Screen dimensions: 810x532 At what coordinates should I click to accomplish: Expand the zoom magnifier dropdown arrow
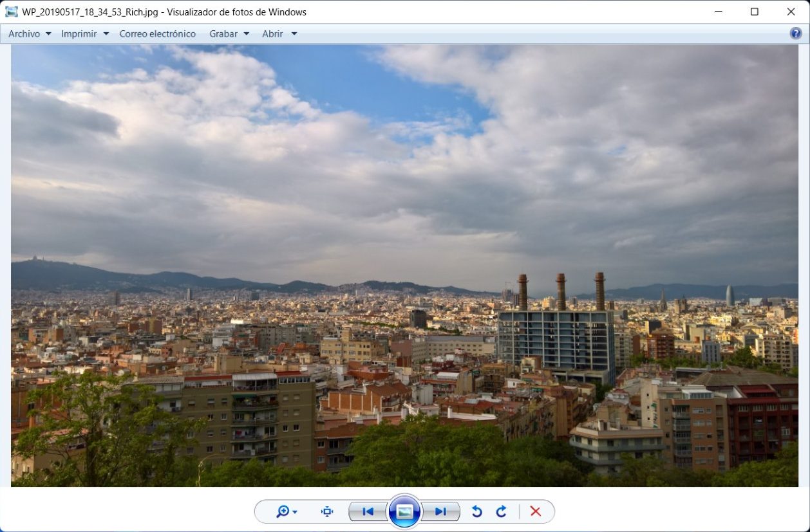tap(295, 512)
